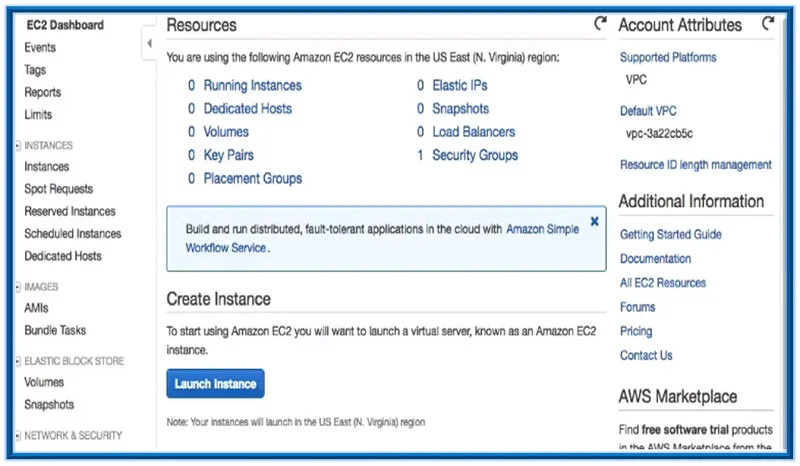This screenshot has width=800, height=466.
Task: Refresh the Resources panel
Action: [x=599, y=23]
